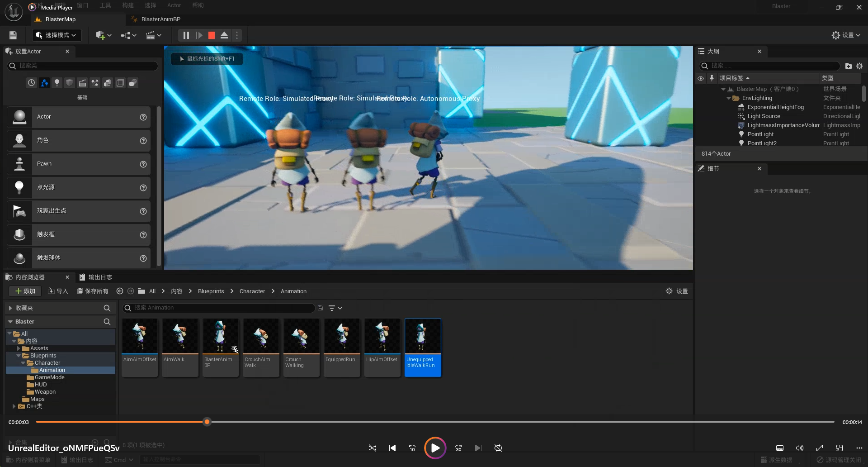The width and height of the screenshot is (868, 467).
Task: Expand the C++类 tree node
Action: (14, 406)
